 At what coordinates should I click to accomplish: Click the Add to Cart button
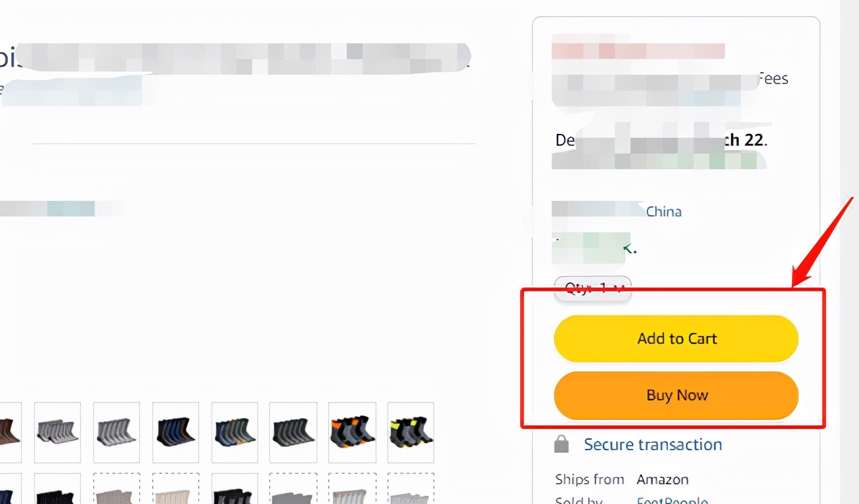[x=676, y=339]
